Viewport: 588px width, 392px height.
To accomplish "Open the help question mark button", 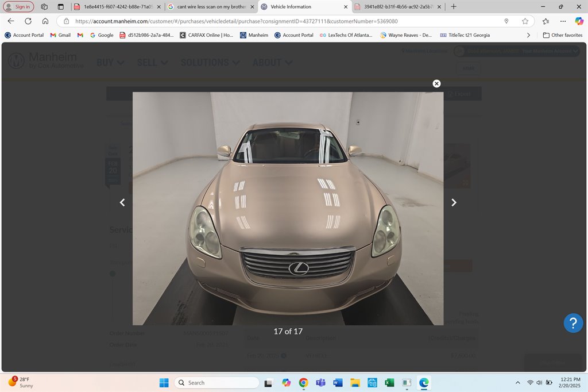I will pyautogui.click(x=573, y=323).
